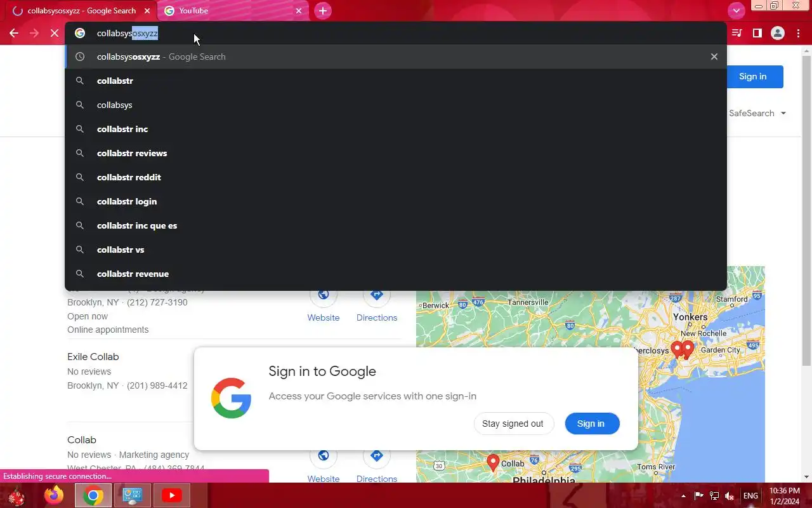Click the Yonkers label on the map
Viewport: 812px width, 508px height.
tap(690, 317)
